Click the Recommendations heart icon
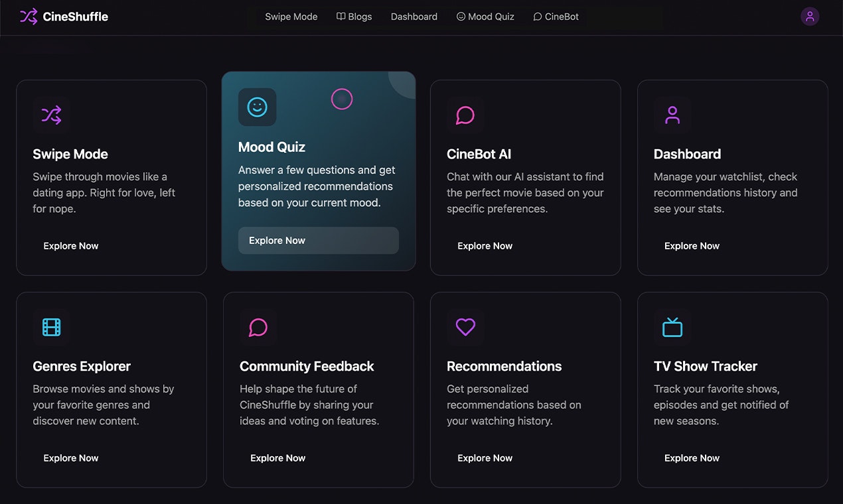The image size is (843, 504). [465, 328]
